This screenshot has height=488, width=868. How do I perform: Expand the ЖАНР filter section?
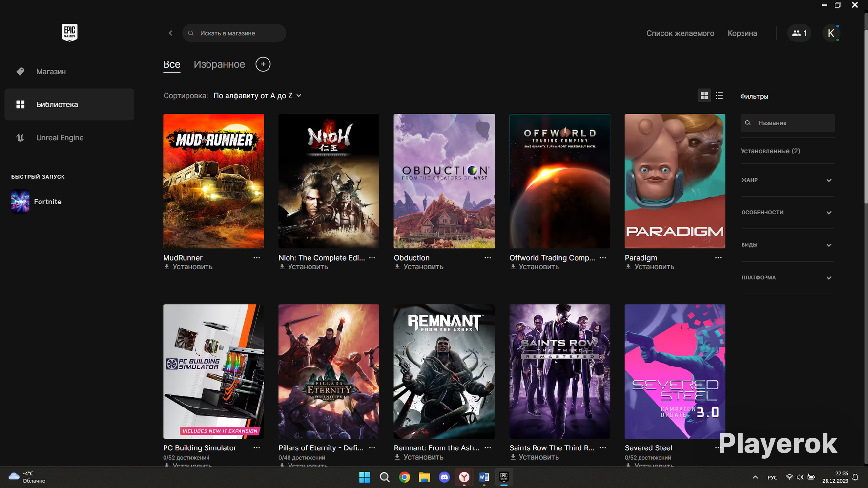point(787,180)
